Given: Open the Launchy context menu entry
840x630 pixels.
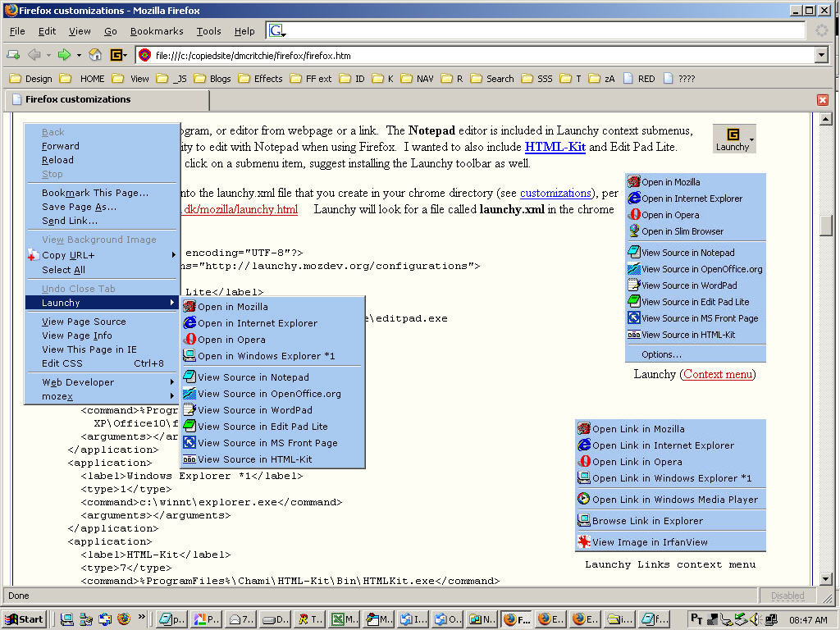Looking at the screenshot, I should pyautogui.click(x=102, y=303).
